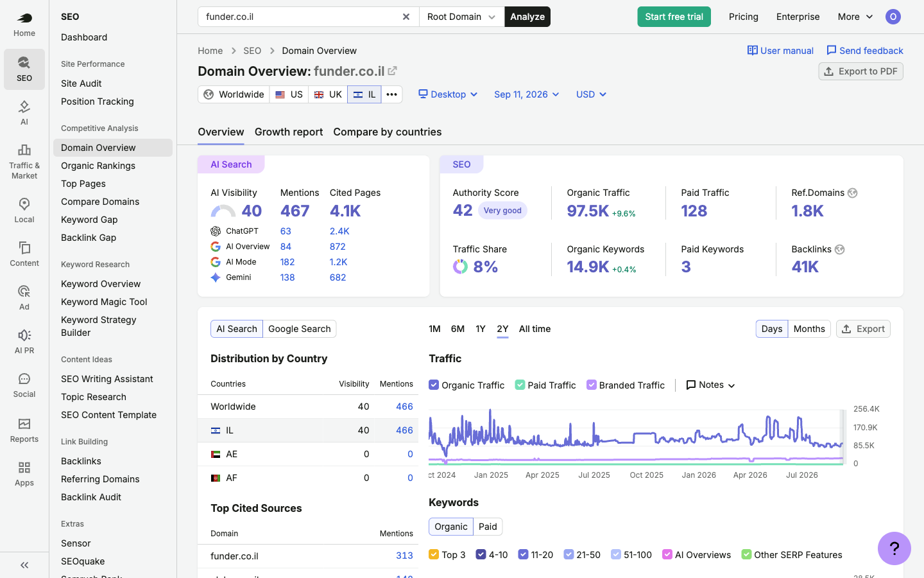Click the Traffic Share donut icon

(x=460, y=267)
